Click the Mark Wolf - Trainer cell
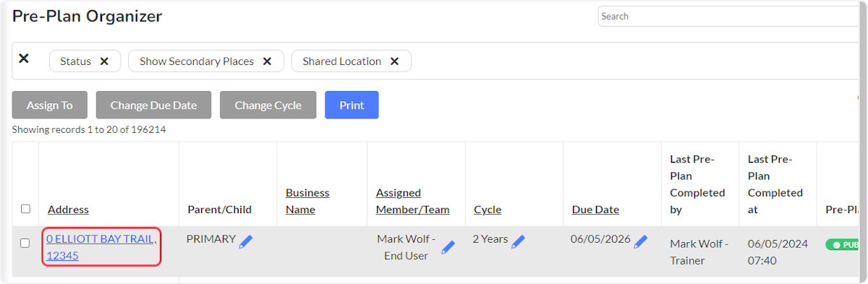Viewport: 868px width, 284px height. (699, 252)
